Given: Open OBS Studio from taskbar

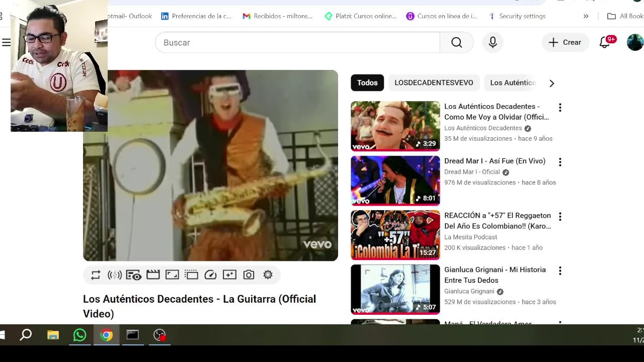Looking at the screenshot, I should click(159, 335).
